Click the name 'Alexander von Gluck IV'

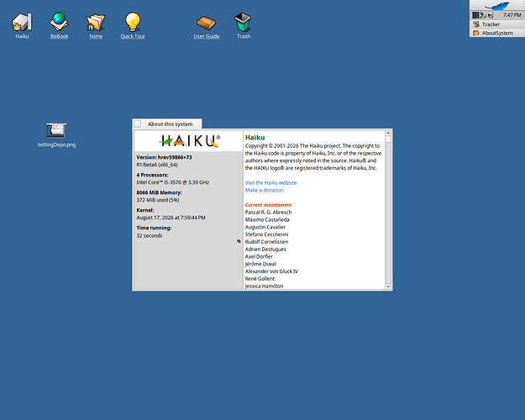coord(271,271)
